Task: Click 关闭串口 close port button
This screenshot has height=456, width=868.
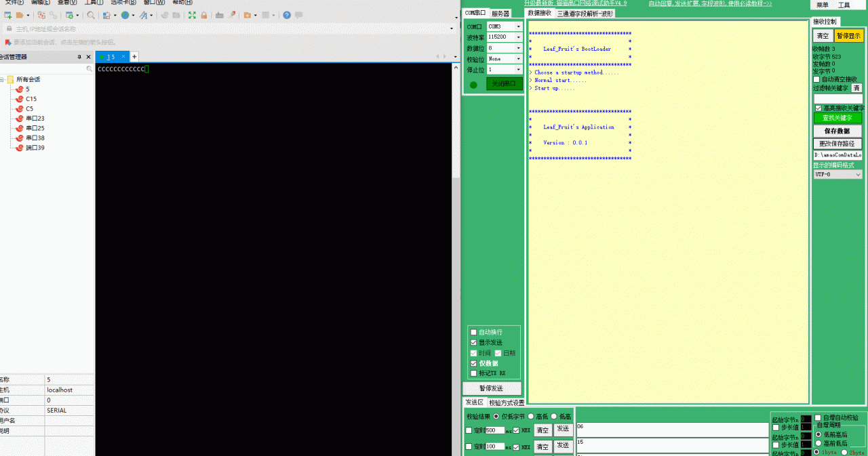Action: pos(504,84)
